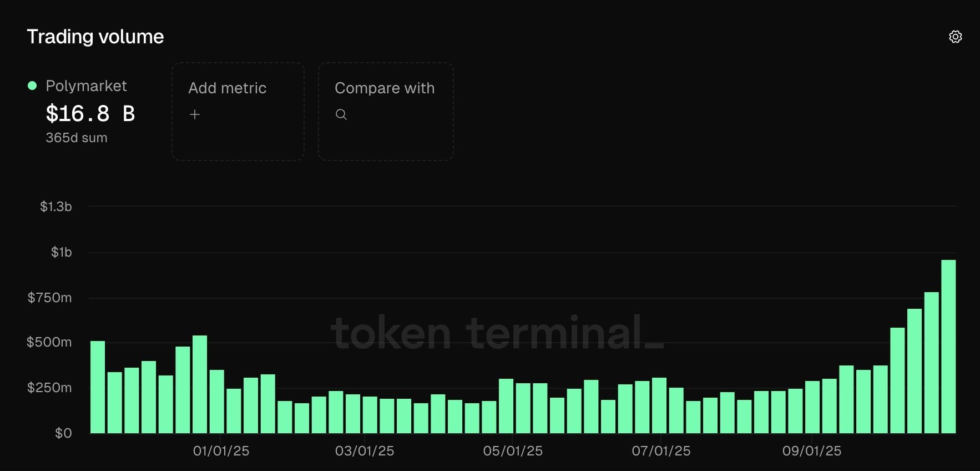Click the 09/01/25 x-axis date
The width and height of the screenshot is (980, 471).
pos(812,451)
